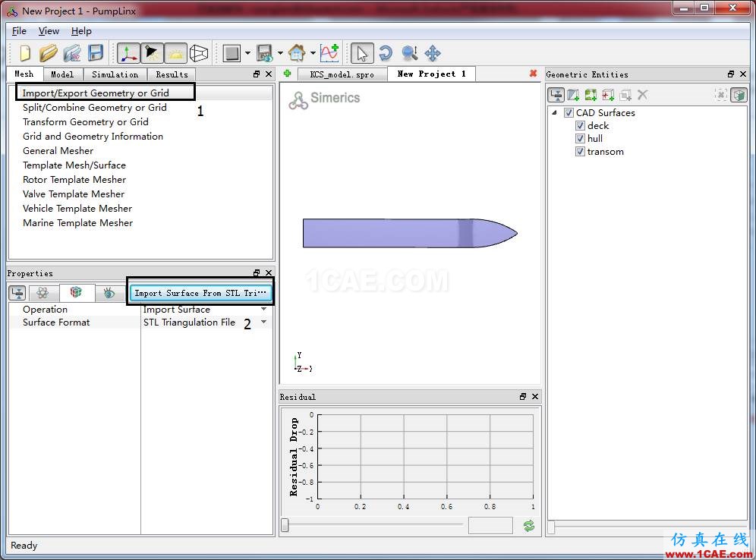
Task: Click the green add volume icon in Geometric Entities
Action: pos(591,95)
